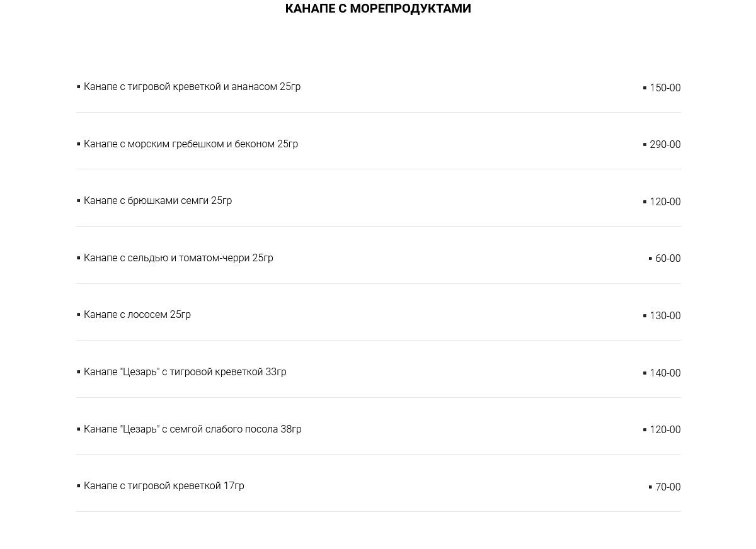
Task: Click the 120-00 price for брюшки семги
Action: pyautogui.click(x=665, y=202)
